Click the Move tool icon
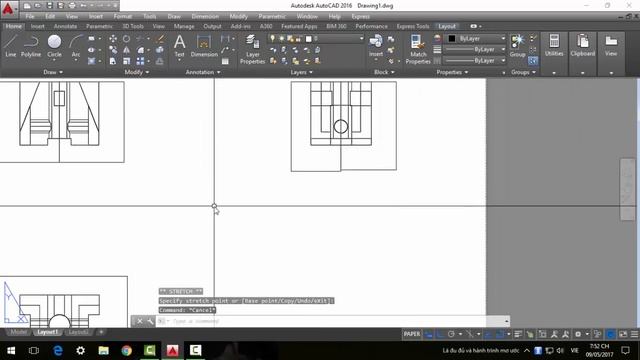 (x=113, y=39)
